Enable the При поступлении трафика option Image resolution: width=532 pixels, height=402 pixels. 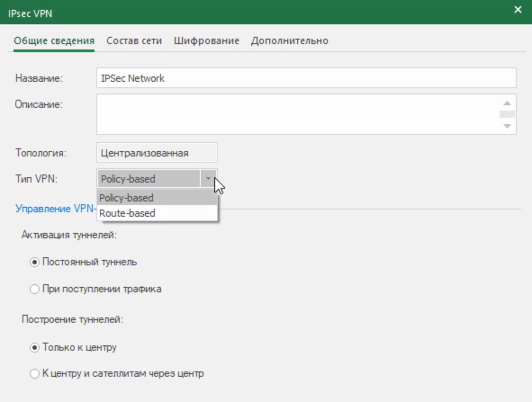(35, 290)
